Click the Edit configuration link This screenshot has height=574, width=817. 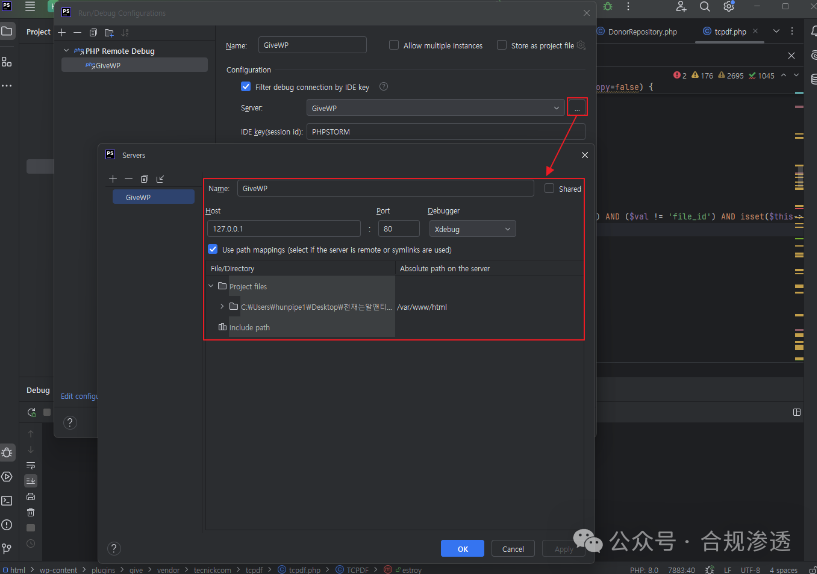(x=79, y=396)
